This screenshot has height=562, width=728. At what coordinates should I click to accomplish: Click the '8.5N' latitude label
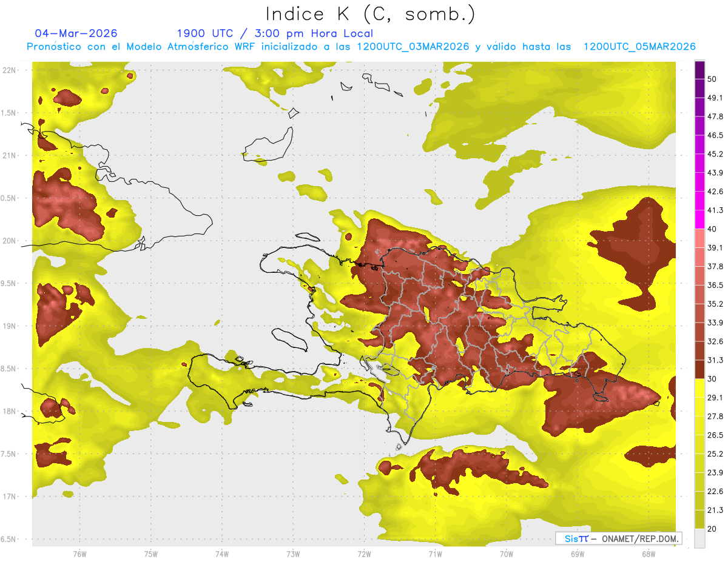9,369
